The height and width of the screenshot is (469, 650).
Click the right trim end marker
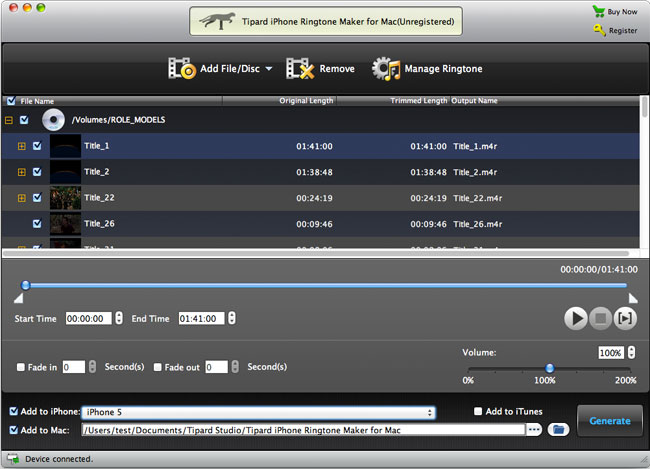pyautogui.click(x=633, y=298)
